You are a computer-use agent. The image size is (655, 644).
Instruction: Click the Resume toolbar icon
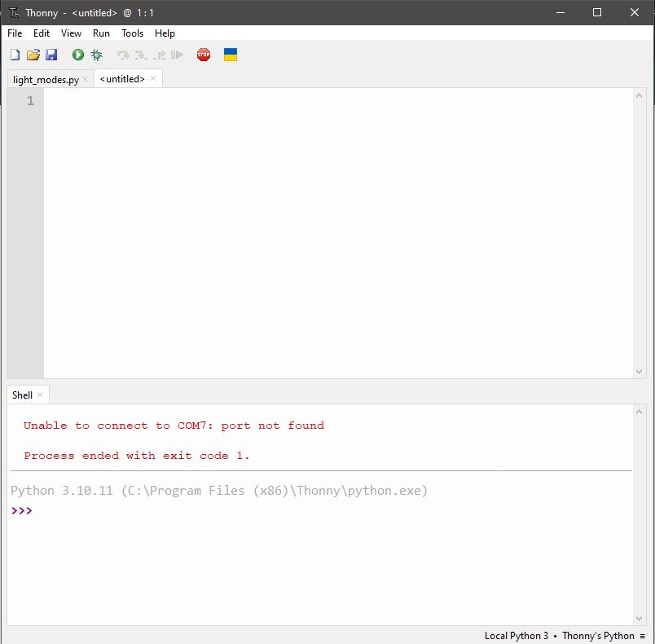click(177, 55)
